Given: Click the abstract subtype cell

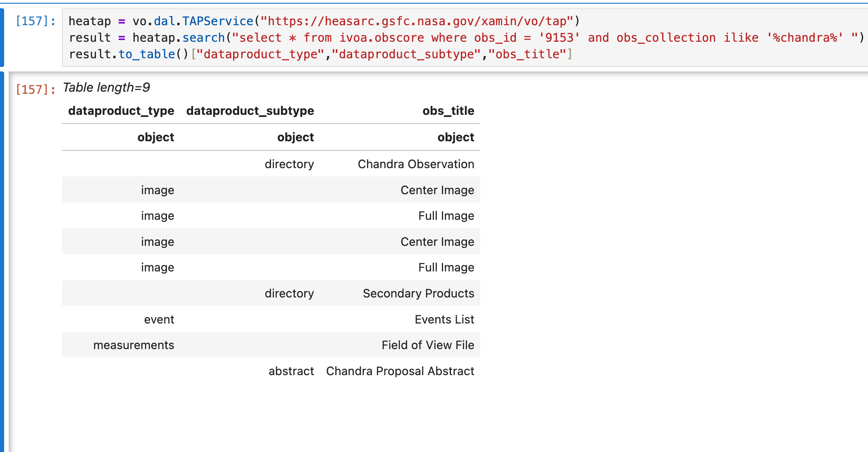Looking at the screenshot, I should pyautogui.click(x=291, y=371).
